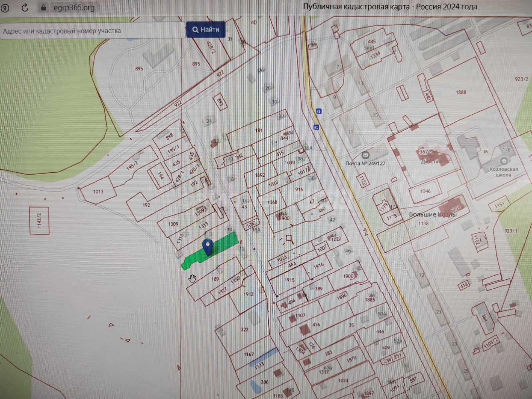Click the page title Публичная кадастровая карта
The image size is (532, 399).
coord(390,7)
